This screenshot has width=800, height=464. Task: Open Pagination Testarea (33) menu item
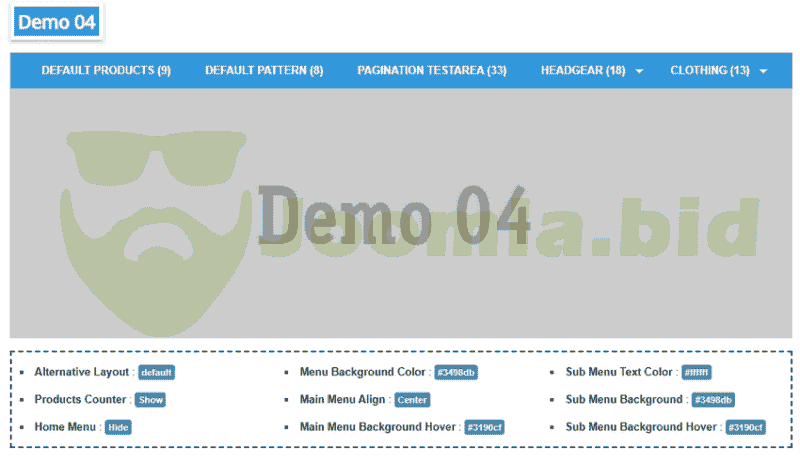click(x=431, y=71)
